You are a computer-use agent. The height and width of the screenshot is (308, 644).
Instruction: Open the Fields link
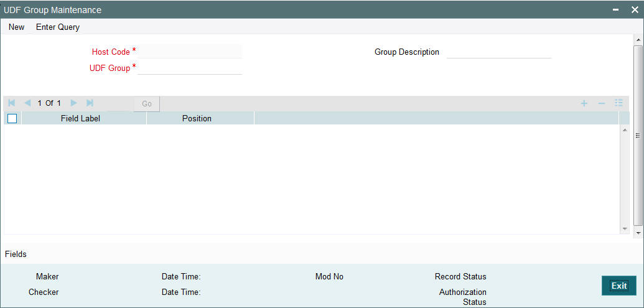point(16,254)
